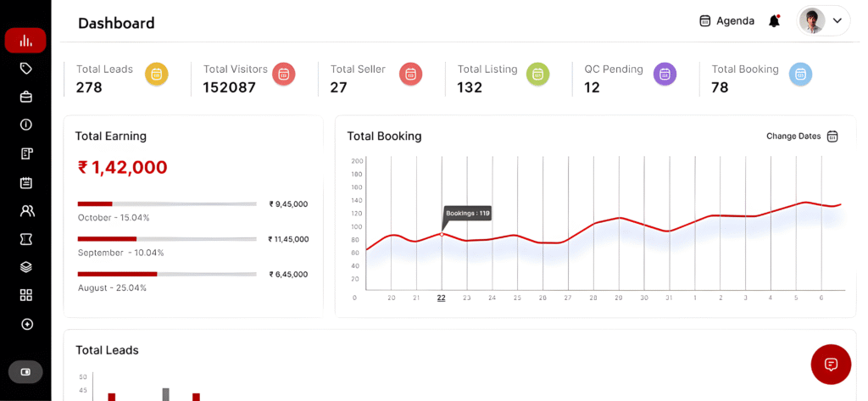868x401 pixels.
Task: Click the circled plus sidebar icon
Action: point(26,324)
